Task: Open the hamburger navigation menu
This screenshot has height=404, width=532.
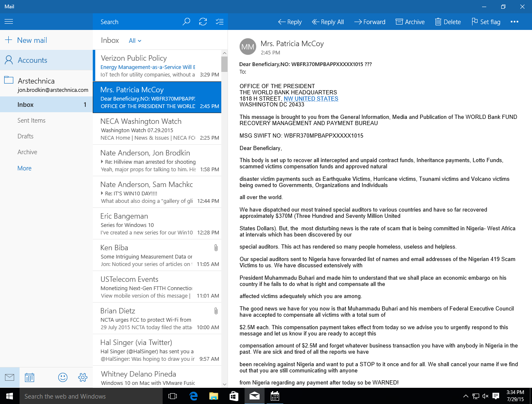Action: [x=8, y=21]
